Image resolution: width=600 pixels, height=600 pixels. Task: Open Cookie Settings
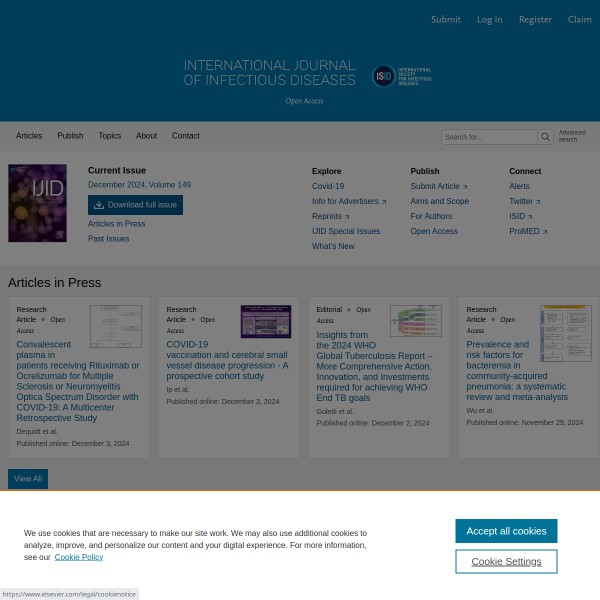506,561
